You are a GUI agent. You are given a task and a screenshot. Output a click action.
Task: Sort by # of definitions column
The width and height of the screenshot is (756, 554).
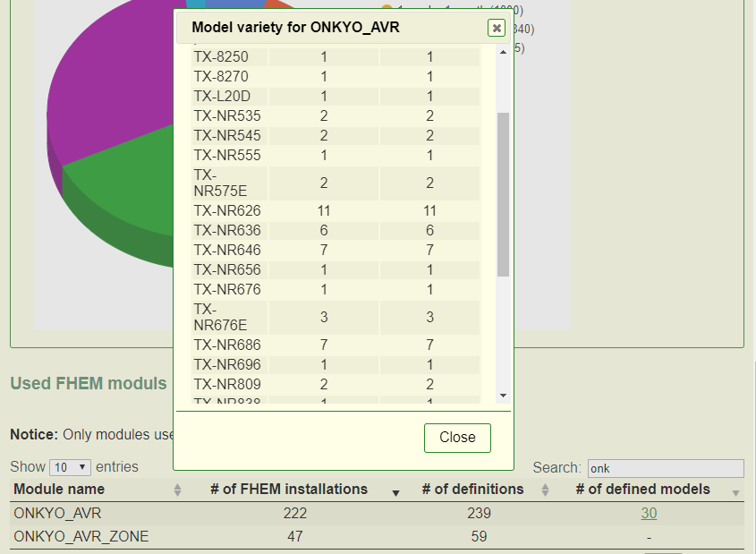click(x=481, y=490)
